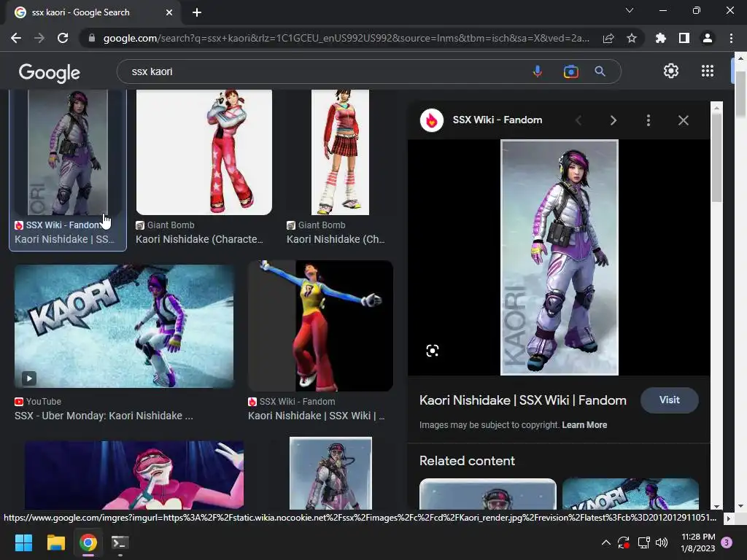Open the volume control in system tray
The image size is (747, 560).
tap(662, 542)
